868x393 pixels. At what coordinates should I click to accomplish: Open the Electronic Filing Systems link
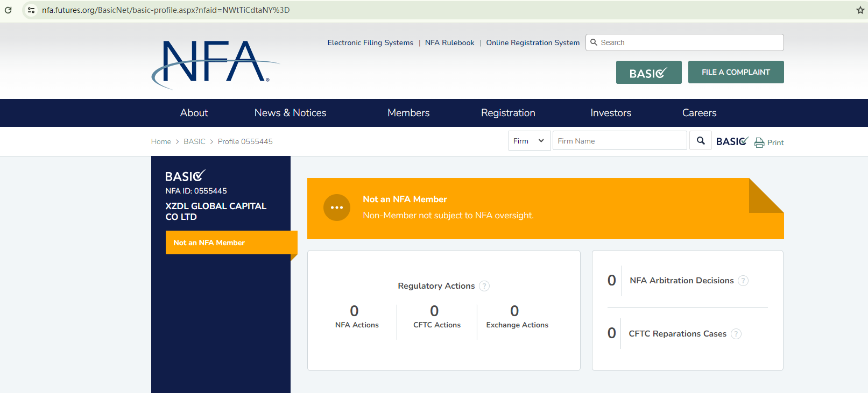click(x=370, y=43)
